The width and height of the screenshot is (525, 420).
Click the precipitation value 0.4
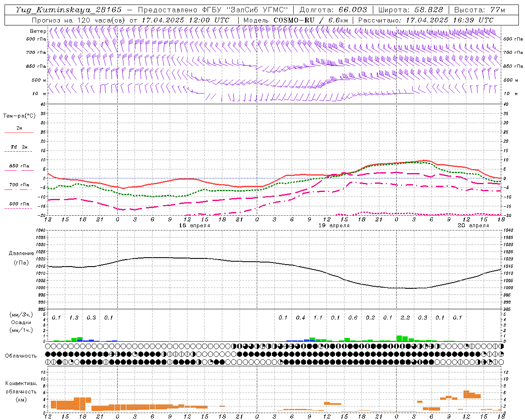(x=301, y=317)
